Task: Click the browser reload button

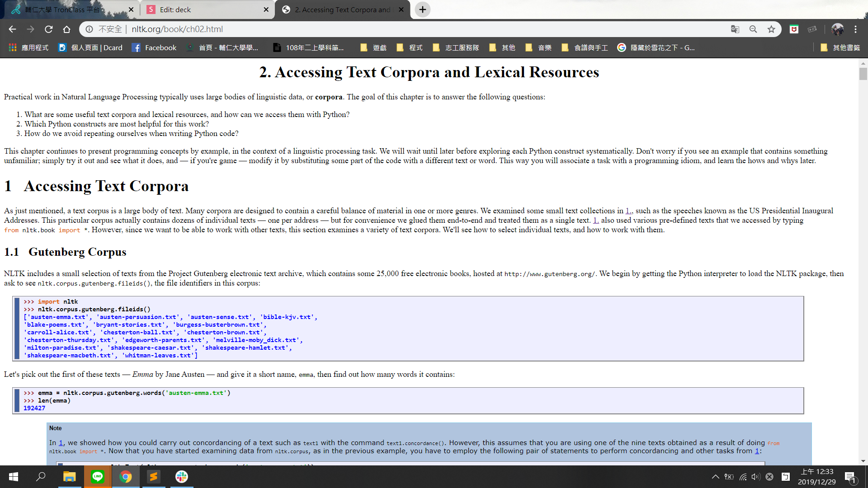Action: (49, 29)
